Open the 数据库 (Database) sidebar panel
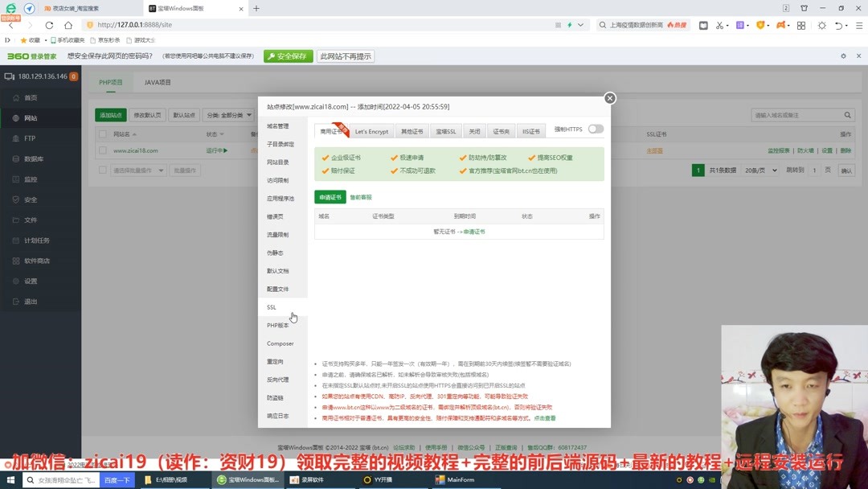868x489 pixels. [x=32, y=158]
